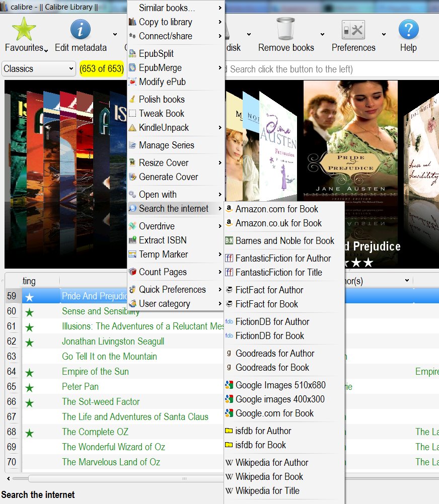The width and height of the screenshot is (439, 504).
Task: Select Tweak Book menu entry
Action: point(176,114)
